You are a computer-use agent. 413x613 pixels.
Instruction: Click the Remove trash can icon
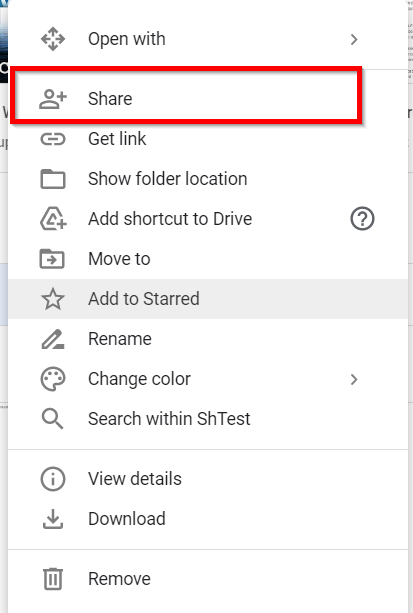pyautogui.click(x=53, y=579)
